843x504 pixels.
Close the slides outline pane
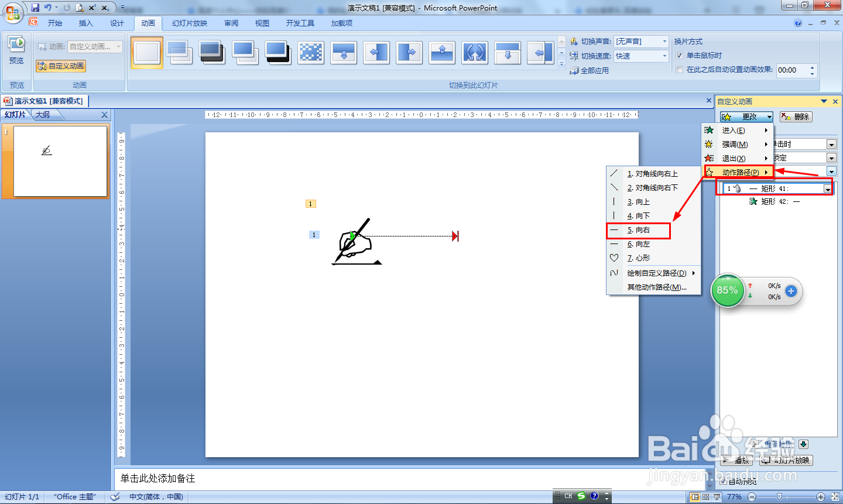tap(104, 115)
